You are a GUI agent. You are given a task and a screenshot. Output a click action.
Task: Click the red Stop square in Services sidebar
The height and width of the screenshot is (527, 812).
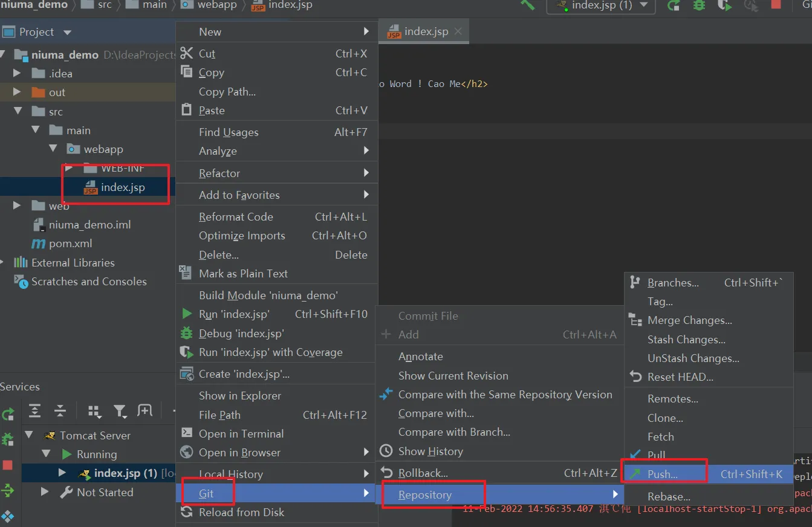7,465
